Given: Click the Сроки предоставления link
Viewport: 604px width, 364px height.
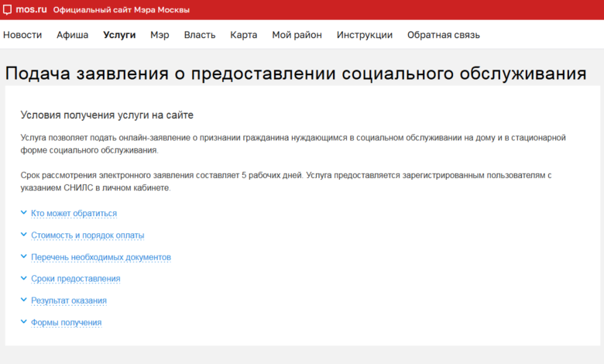Looking at the screenshot, I should (x=76, y=279).
